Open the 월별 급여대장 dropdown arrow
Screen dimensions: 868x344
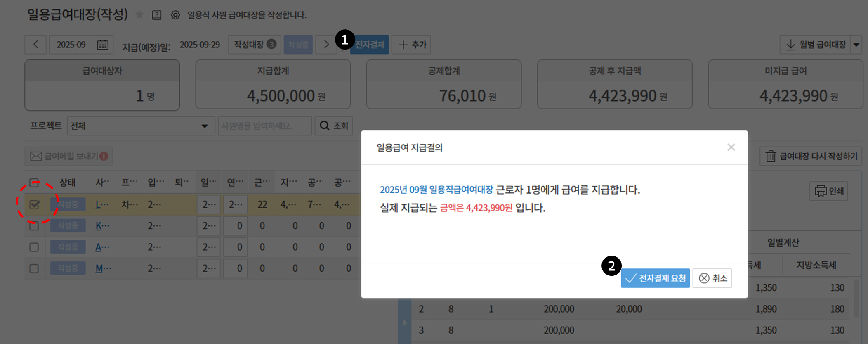pyautogui.click(x=856, y=45)
